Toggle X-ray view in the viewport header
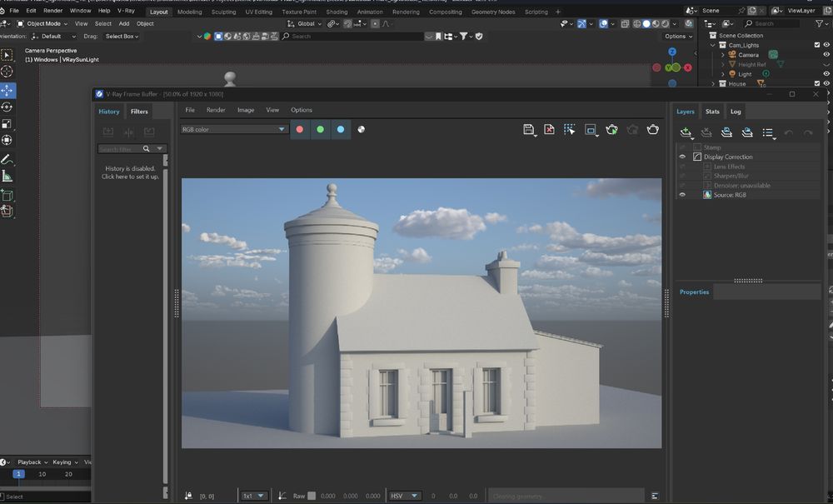This screenshot has width=833, height=504. pos(625,24)
